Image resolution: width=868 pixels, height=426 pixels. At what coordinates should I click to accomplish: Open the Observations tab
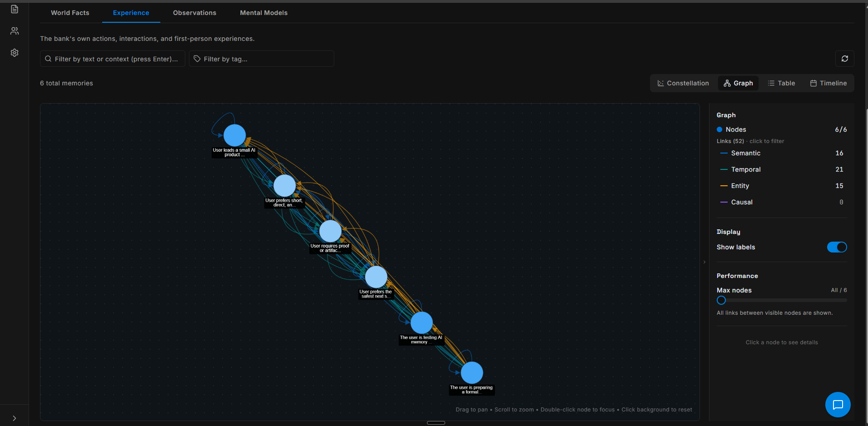pyautogui.click(x=194, y=13)
